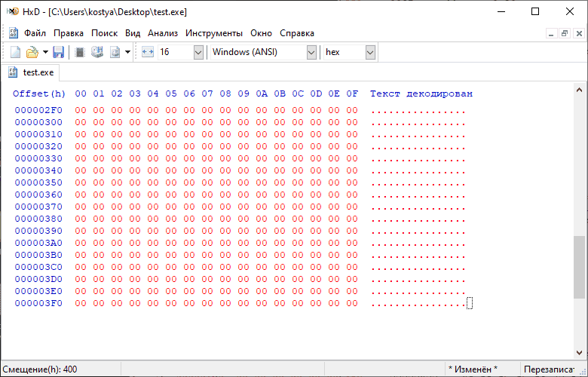Click the Смещение(h): 400 status entry
The width and height of the screenshot is (588, 377).
[x=40, y=369]
